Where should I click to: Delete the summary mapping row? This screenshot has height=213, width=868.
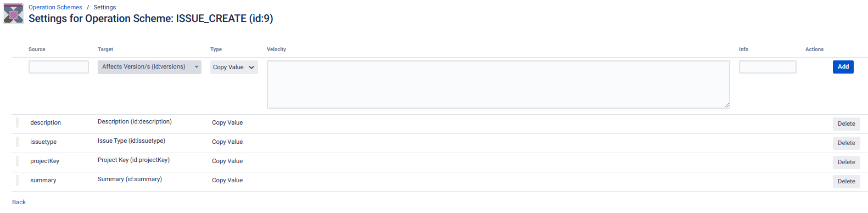[x=846, y=182]
